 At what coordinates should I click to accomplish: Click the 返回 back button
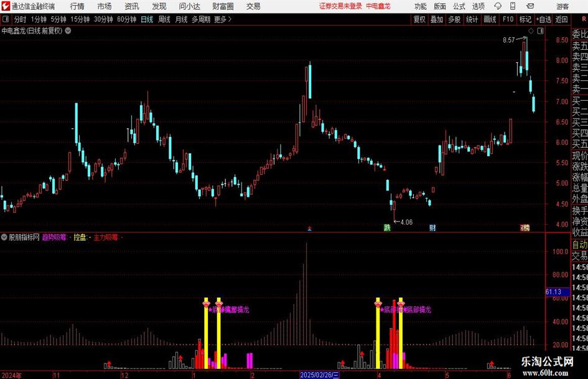click(561, 19)
